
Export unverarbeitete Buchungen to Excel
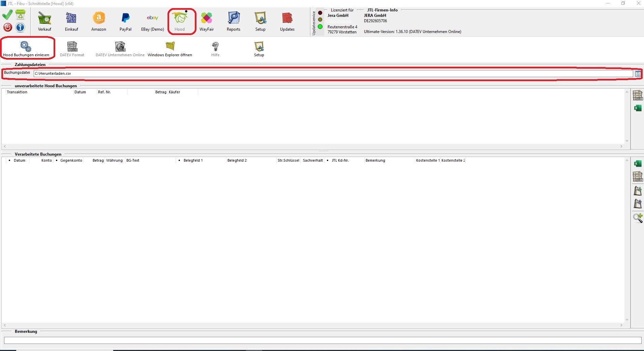coord(637,108)
